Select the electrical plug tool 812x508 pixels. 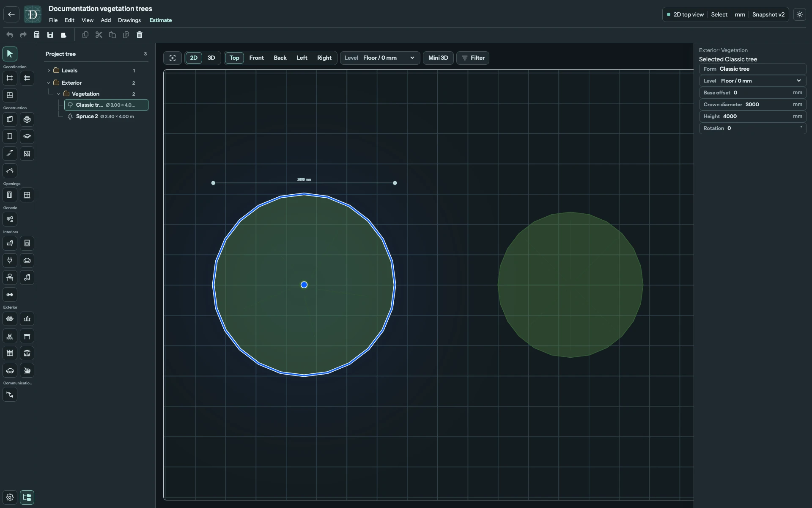[x=10, y=260]
